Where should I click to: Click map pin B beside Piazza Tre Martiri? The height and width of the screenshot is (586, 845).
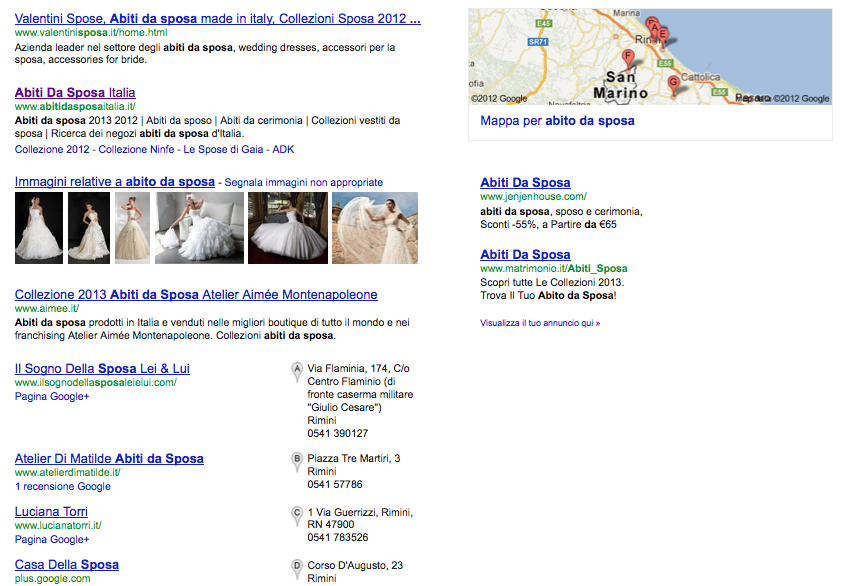pos(296,461)
